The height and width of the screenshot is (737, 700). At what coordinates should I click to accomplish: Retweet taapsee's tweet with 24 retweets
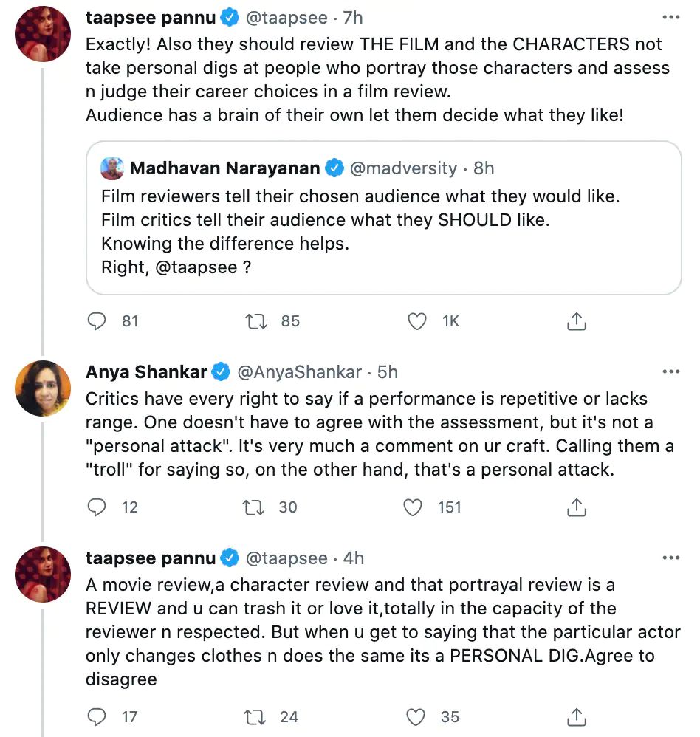[x=255, y=717]
